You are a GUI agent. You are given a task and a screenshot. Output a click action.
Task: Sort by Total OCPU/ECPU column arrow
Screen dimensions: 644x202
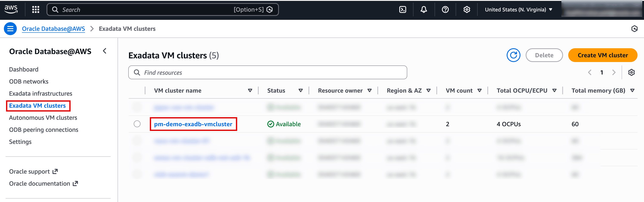pyautogui.click(x=554, y=90)
